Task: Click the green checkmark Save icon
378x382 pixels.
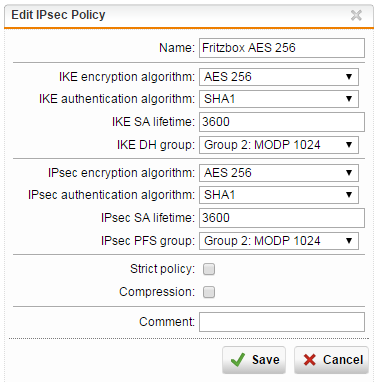Action: coord(238,360)
